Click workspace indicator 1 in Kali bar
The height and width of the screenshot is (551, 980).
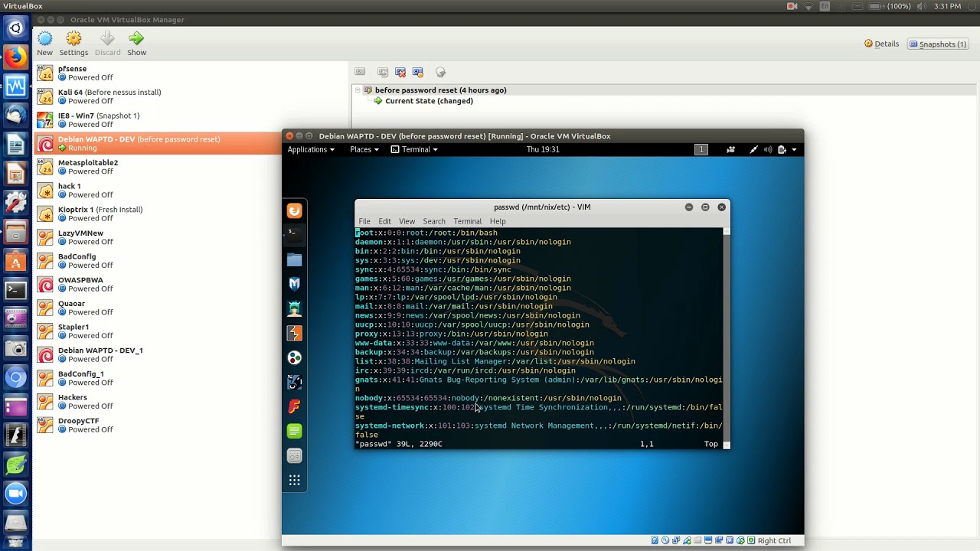pos(701,149)
